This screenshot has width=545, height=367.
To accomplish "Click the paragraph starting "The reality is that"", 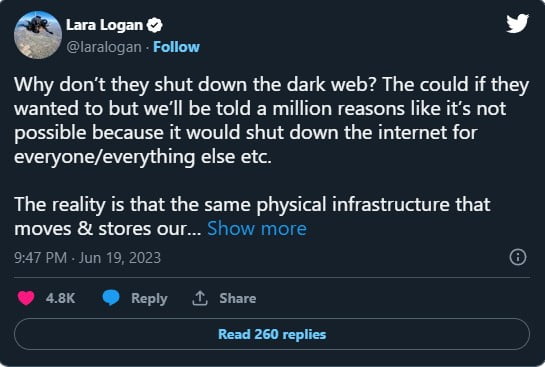I will click(x=252, y=216).
